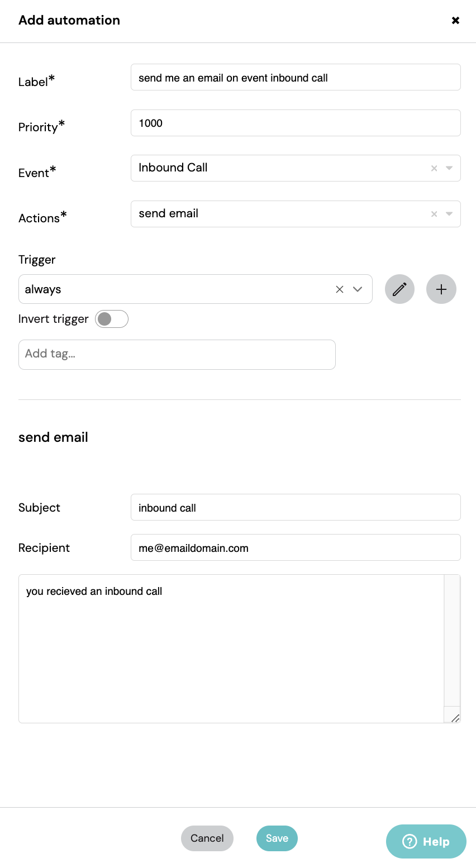
Task: Click the Label text field
Action: pos(296,77)
